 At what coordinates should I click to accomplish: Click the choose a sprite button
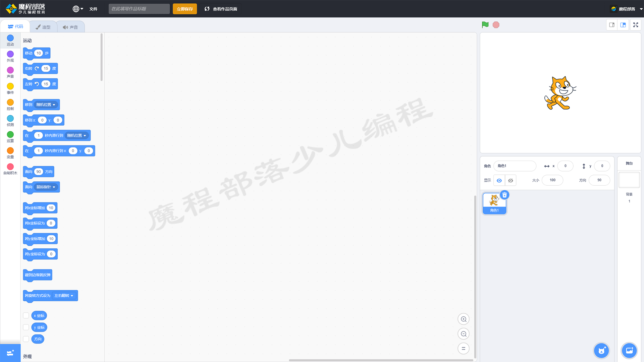(x=601, y=351)
